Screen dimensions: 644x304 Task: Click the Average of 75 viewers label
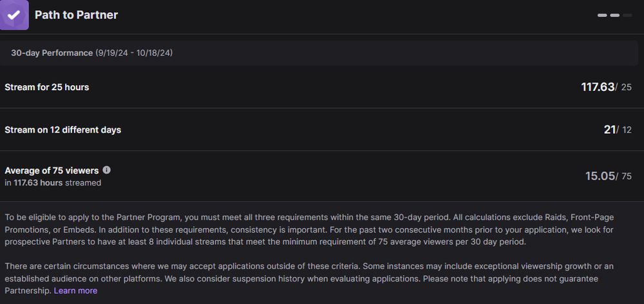click(x=52, y=171)
